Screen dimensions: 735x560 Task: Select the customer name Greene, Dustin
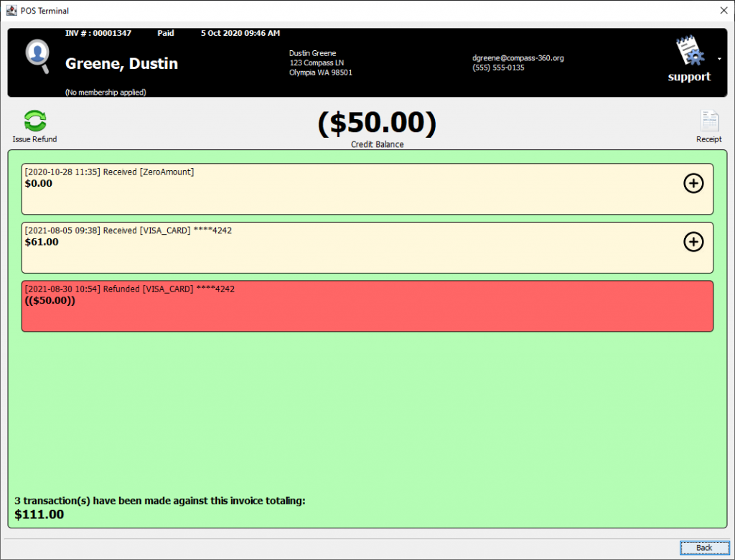click(121, 63)
